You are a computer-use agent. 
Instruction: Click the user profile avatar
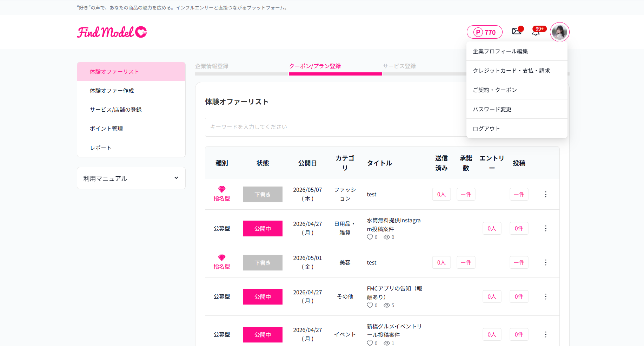point(559,32)
